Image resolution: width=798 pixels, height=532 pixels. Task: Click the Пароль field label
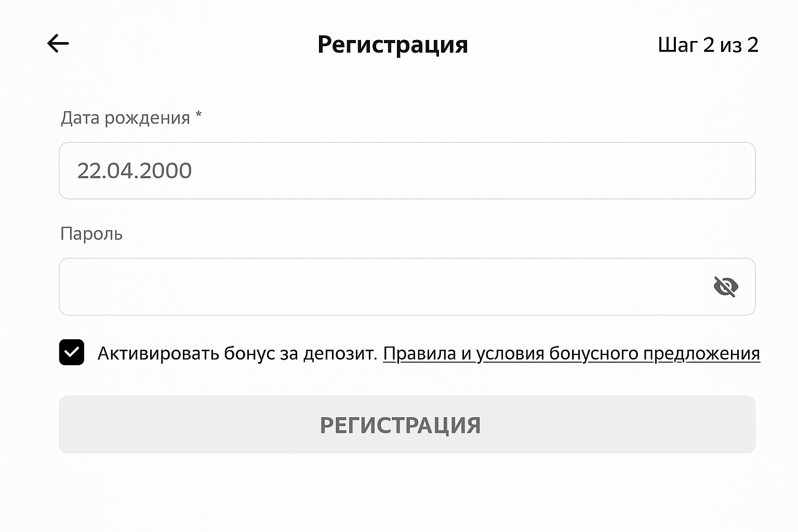tap(91, 234)
